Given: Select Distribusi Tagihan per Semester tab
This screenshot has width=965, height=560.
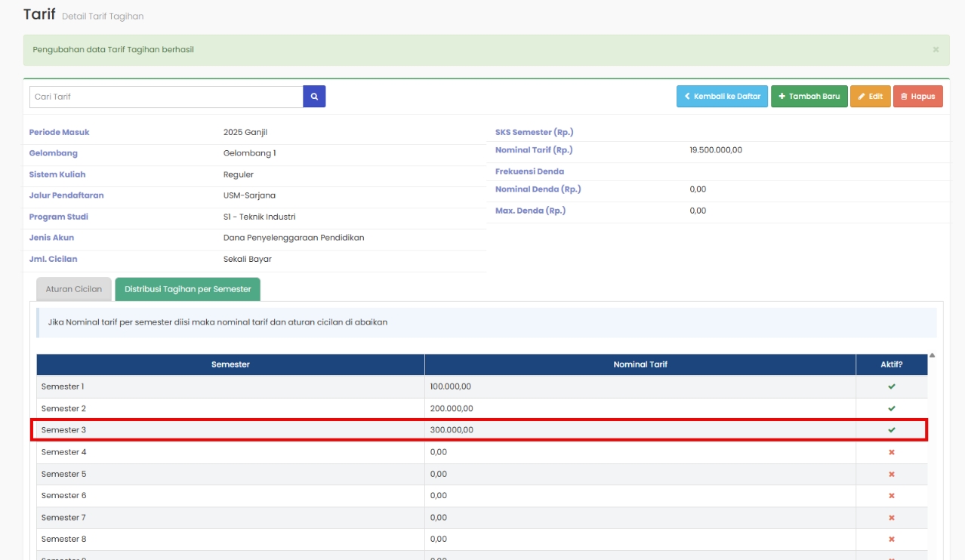Looking at the screenshot, I should (x=188, y=289).
